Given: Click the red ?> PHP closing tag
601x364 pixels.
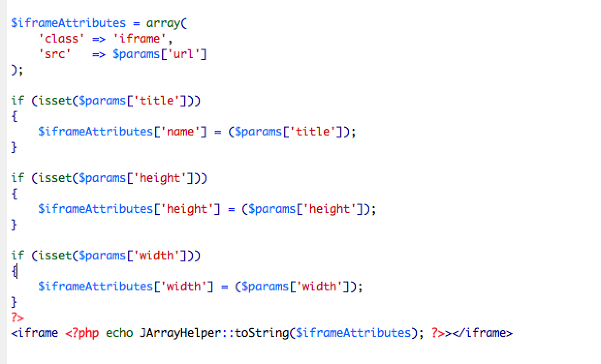Looking at the screenshot, I should tap(17, 318).
